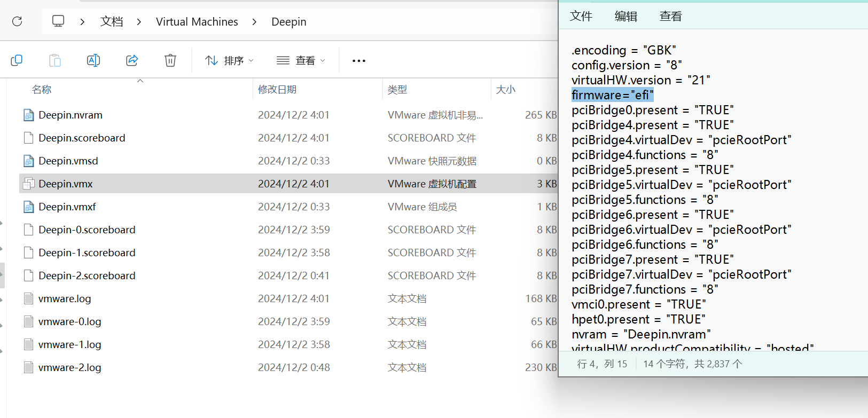The image size is (868, 418).
Task: Click the hpet0.present = "TRUE" line
Action: click(638, 319)
